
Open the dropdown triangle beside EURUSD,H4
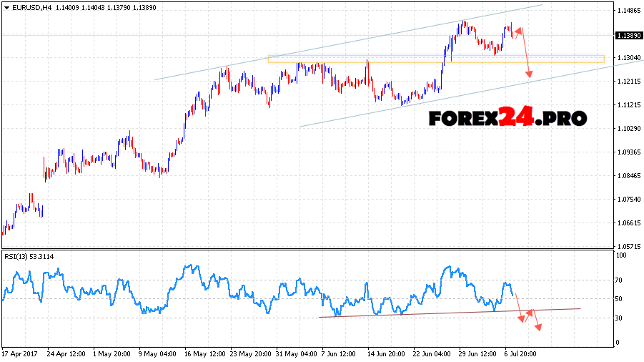click(6, 7)
